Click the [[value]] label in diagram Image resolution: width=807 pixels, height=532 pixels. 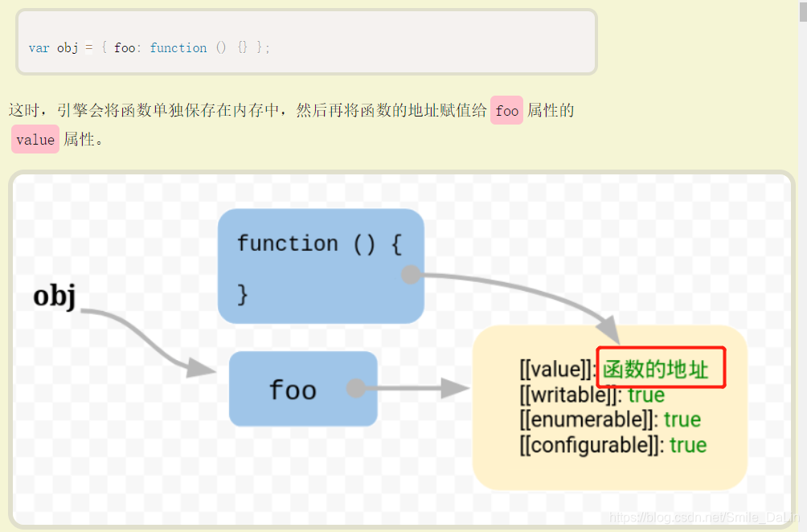[557, 370]
